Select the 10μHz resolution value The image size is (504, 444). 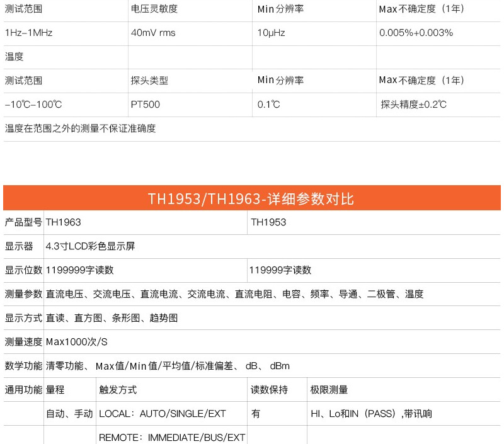coord(271,33)
